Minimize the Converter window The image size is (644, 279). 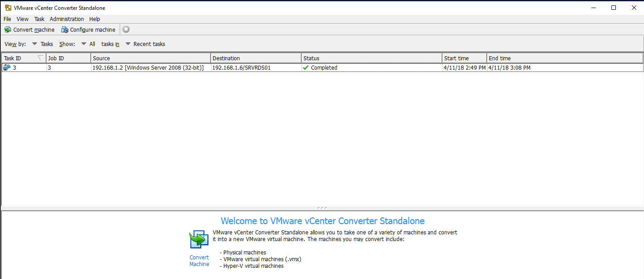(x=593, y=8)
